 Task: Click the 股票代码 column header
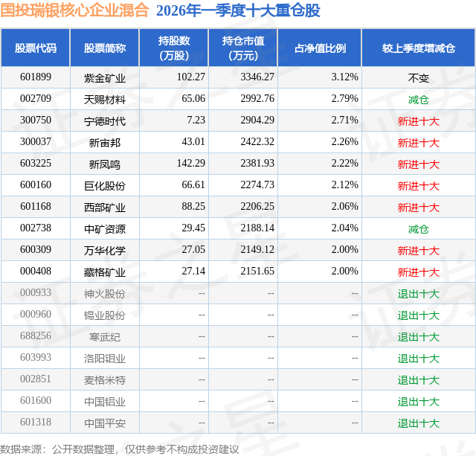click(36, 48)
